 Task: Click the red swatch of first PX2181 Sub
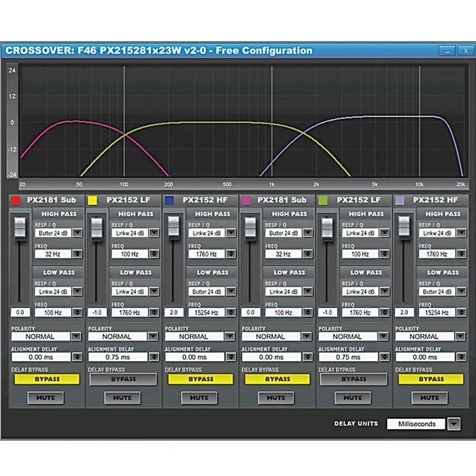pyautogui.click(x=16, y=201)
